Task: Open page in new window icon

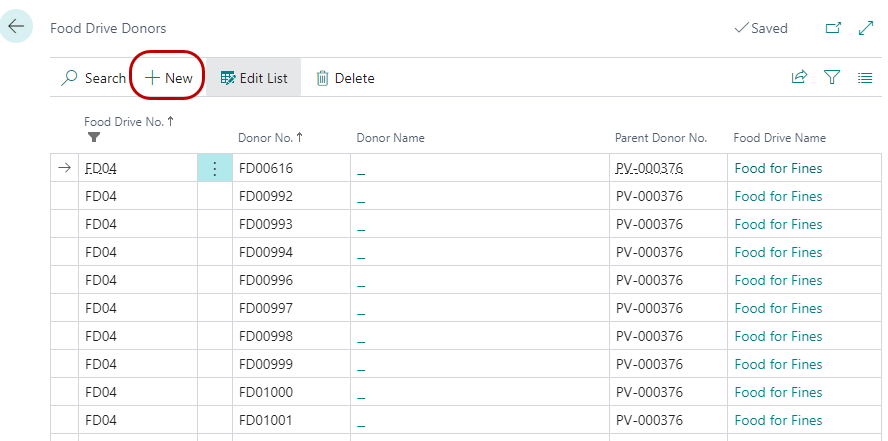Action: 833,29
